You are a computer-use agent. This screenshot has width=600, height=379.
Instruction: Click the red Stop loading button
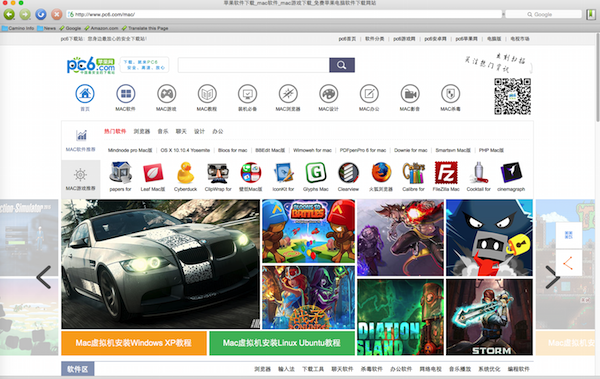click(x=57, y=15)
